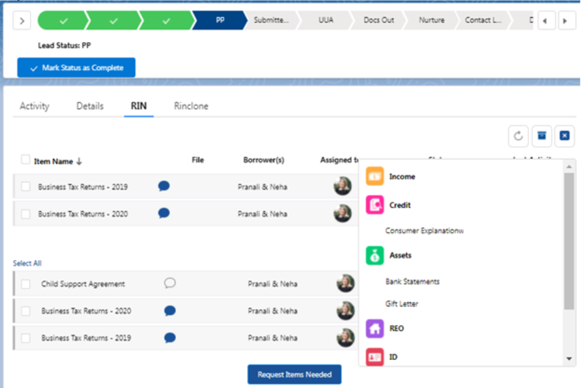
Task: Expand the path sidebar chevron button
Action: [x=22, y=20]
